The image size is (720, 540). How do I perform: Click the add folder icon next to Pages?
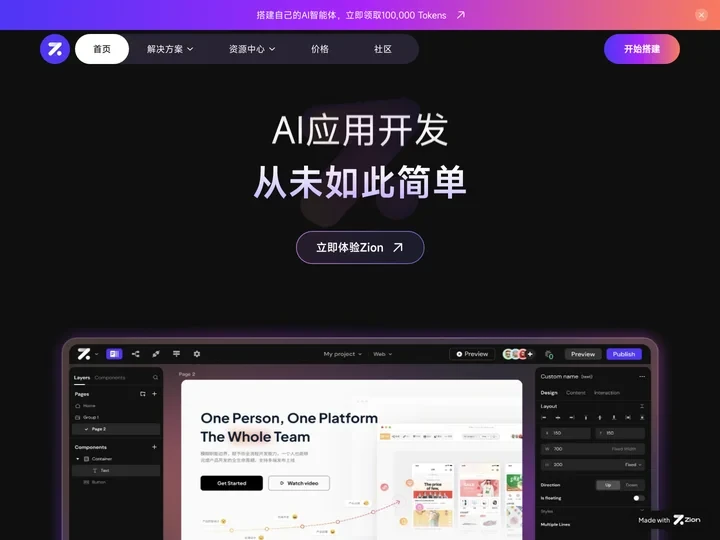tap(143, 394)
